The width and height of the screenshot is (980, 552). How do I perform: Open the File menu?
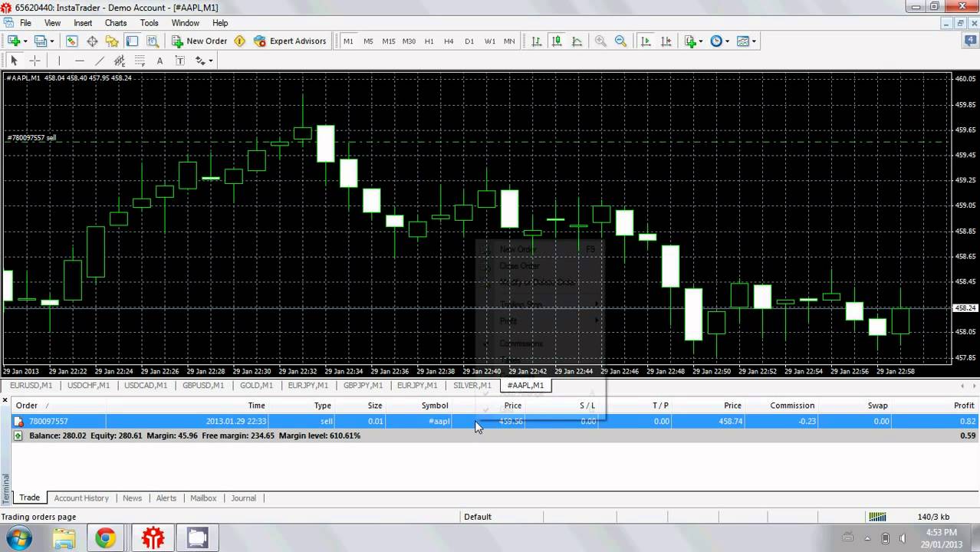point(25,23)
